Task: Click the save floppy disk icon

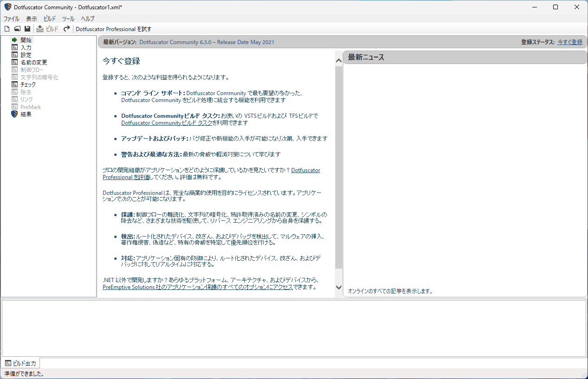Action: pyautogui.click(x=27, y=29)
